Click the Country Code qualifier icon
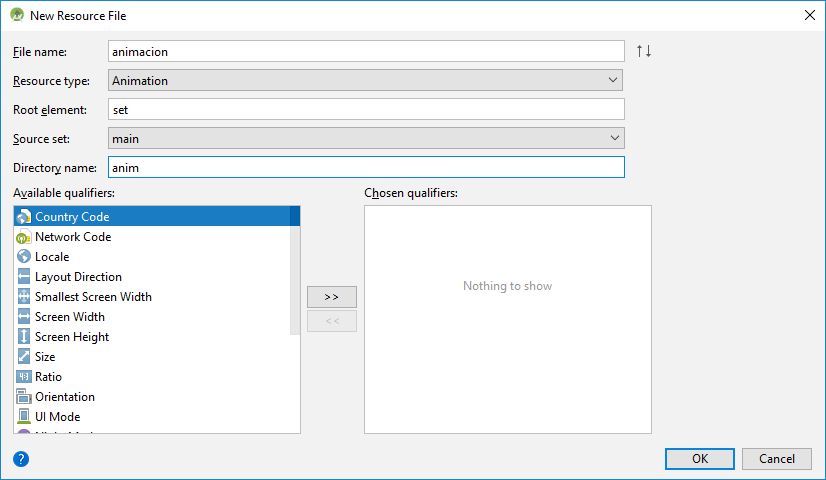Viewport: 826px width, 480px height. click(24, 217)
